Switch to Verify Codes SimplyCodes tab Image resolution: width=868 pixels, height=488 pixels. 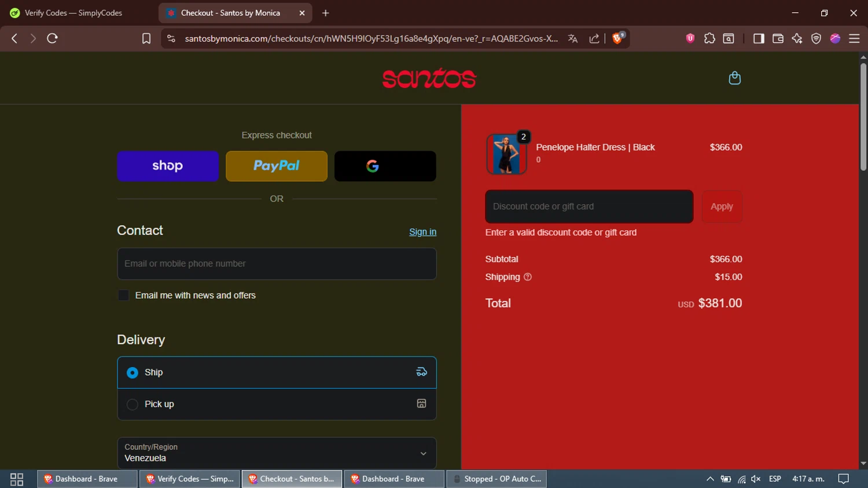pyautogui.click(x=72, y=13)
